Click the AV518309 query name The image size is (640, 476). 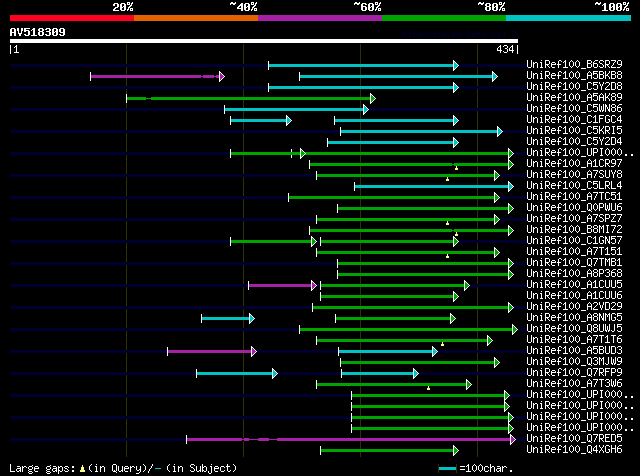(38, 32)
